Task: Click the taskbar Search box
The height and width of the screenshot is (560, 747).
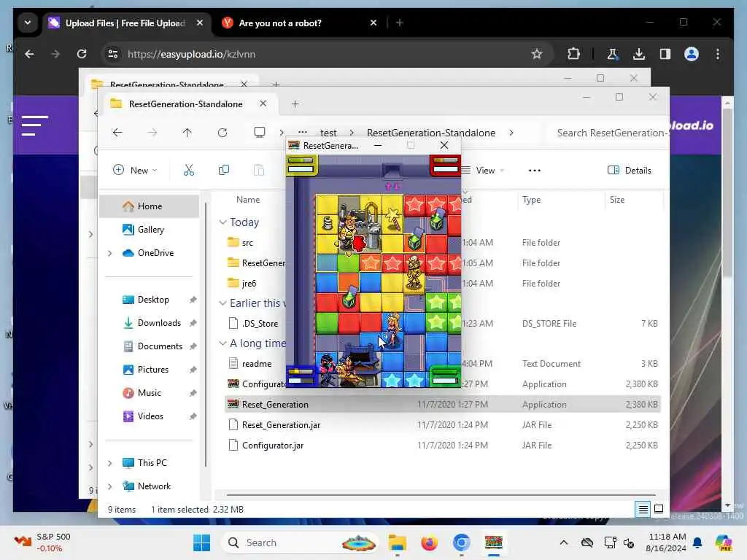Action: pyautogui.click(x=300, y=542)
